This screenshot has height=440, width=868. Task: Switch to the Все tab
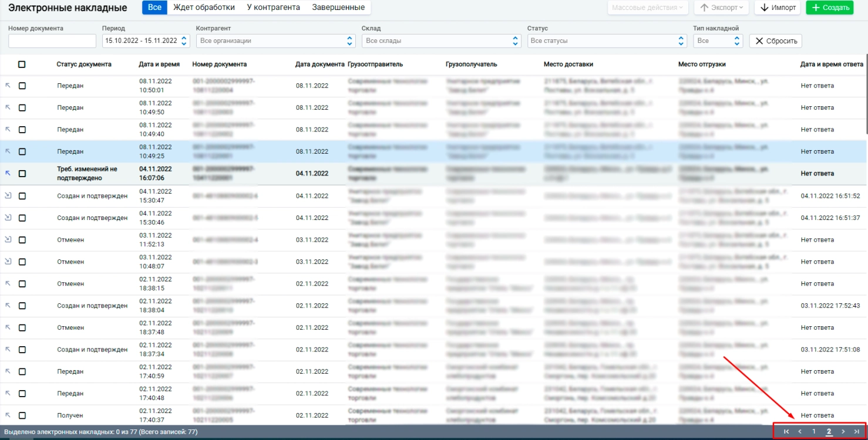(155, 8)
